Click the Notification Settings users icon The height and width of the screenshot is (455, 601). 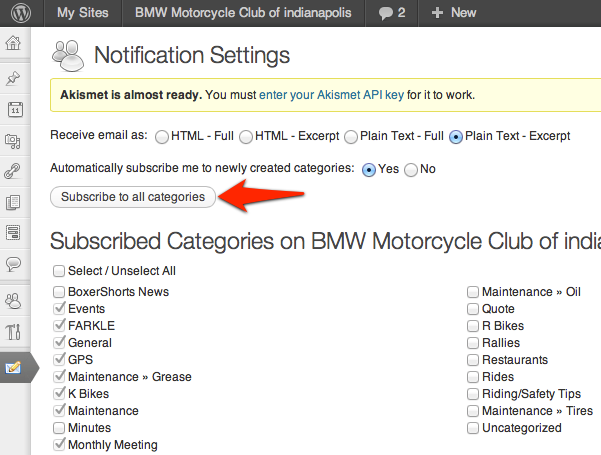pyautogui.click(x=68, y=56)
